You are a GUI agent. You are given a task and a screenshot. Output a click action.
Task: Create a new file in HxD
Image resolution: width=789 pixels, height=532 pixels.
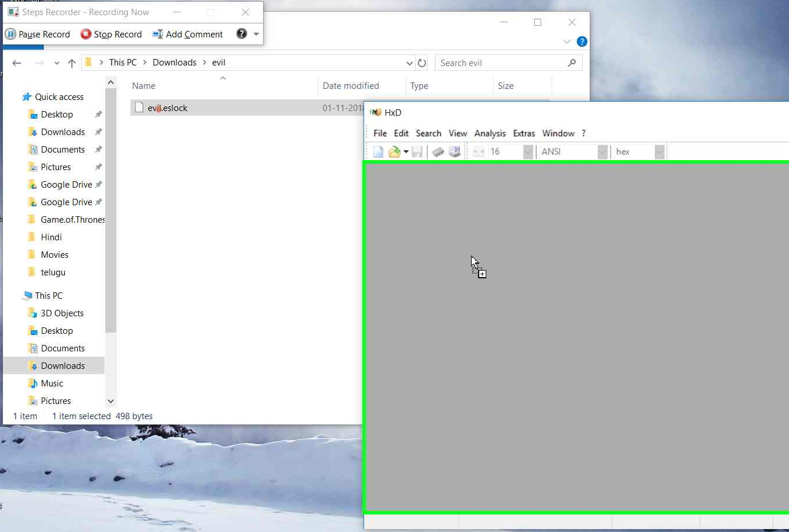378,151
